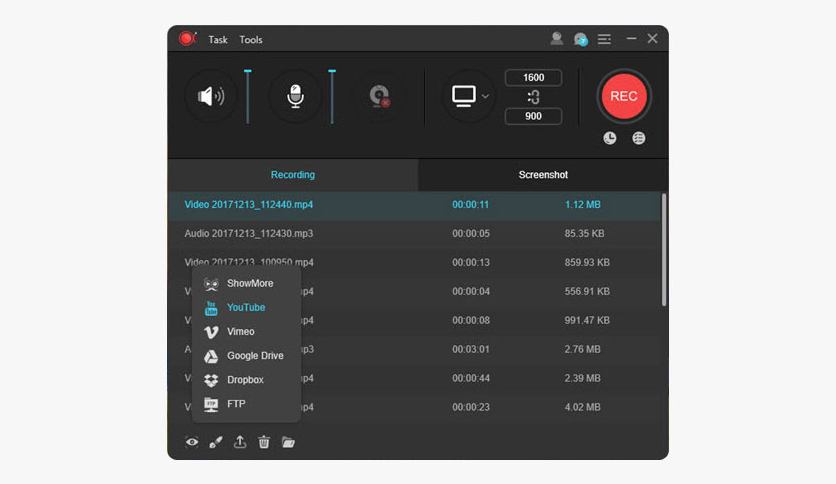This screenshot has width=836, height=484.
Task: Click the 00:00:44 duration entry
Action: point(471,378)
